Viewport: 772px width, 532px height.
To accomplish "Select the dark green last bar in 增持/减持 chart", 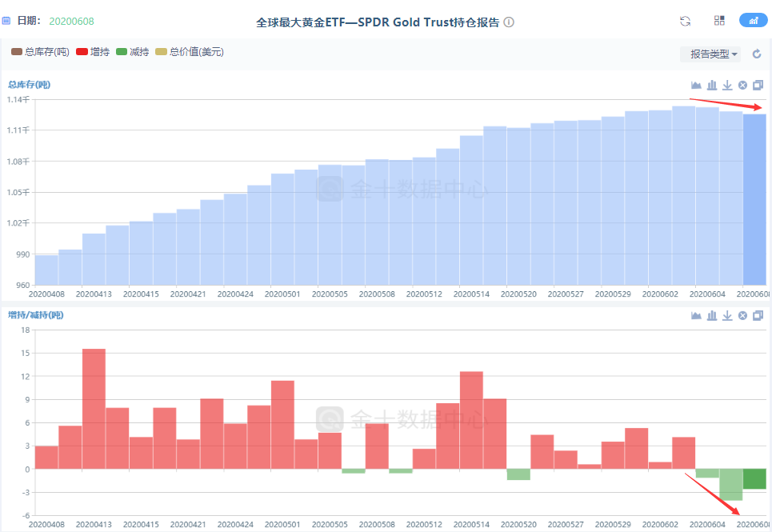I will pos(754,479).
